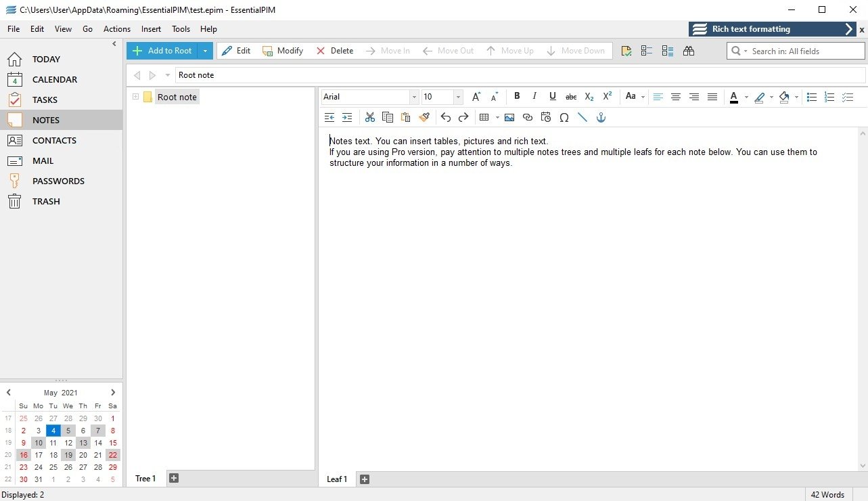
Task: Increase the text indent
Action: (x=347, y=117)
